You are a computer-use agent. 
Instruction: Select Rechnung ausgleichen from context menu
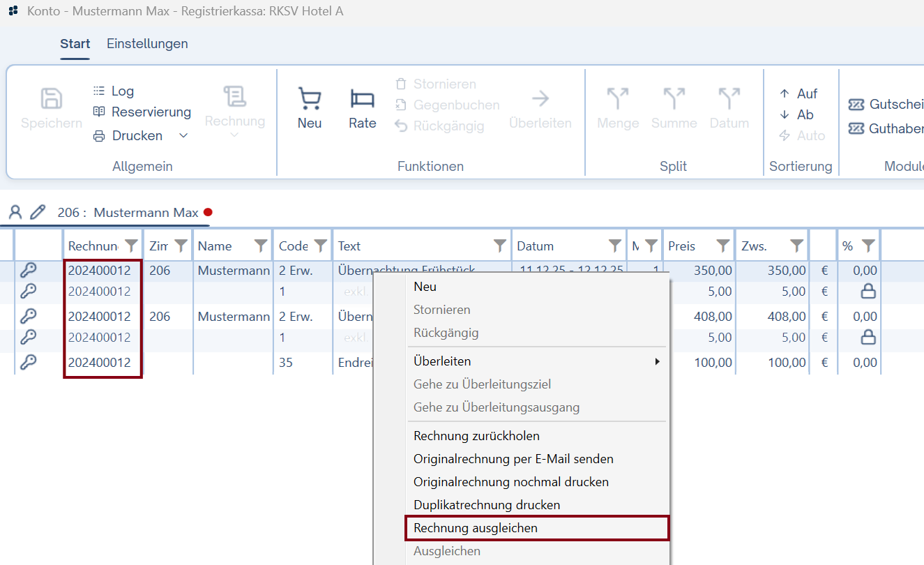[476, 528]
